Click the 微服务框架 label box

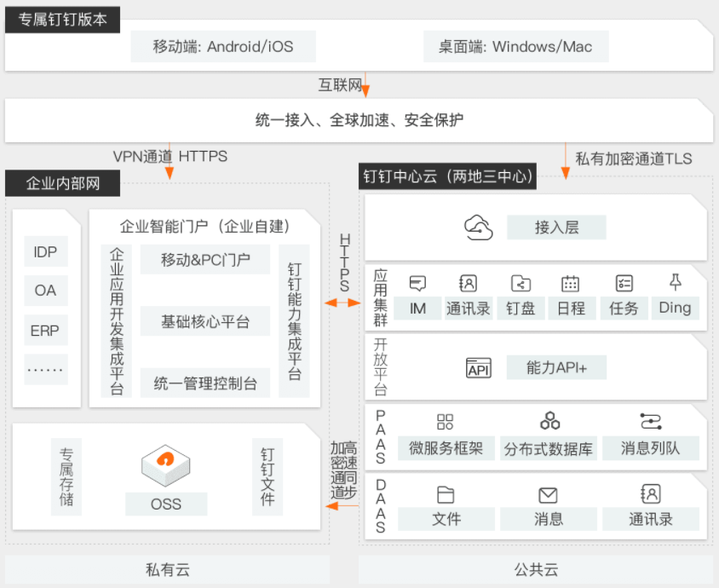click(446, 448)
